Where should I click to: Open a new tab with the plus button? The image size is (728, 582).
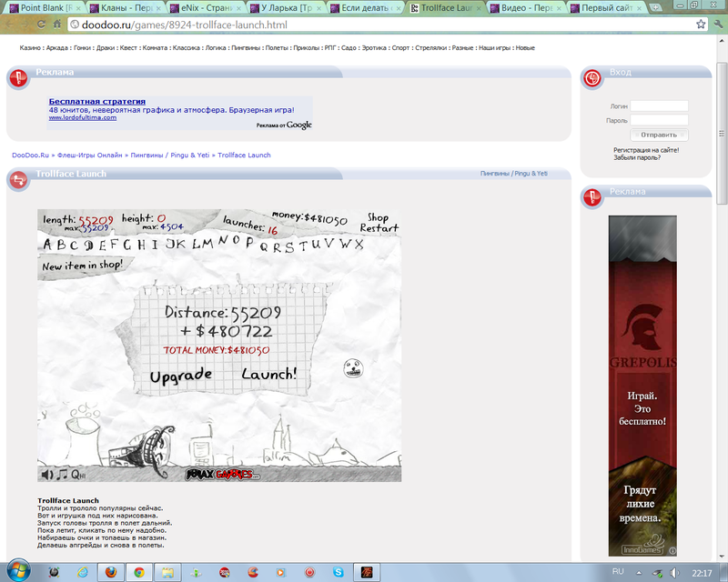(x=655, y=7)
